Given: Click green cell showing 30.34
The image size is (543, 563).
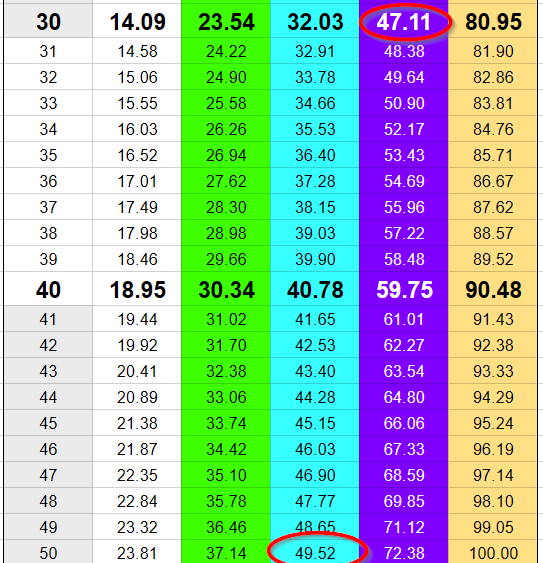Looking at the screenshot, I should 226,289.
